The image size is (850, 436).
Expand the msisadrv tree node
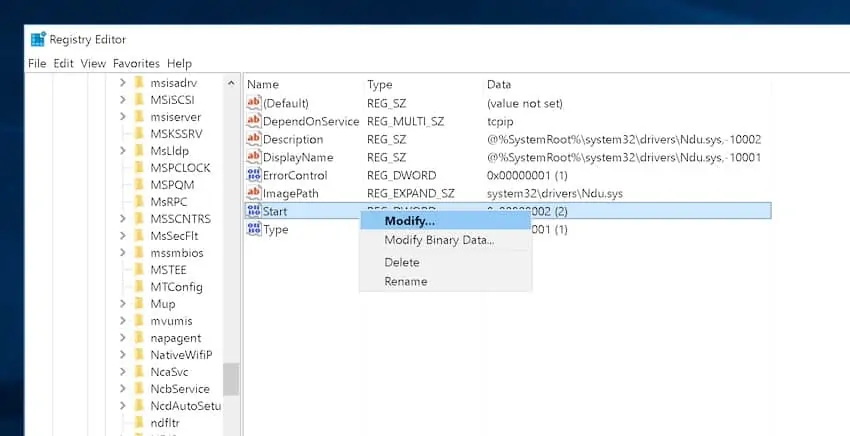point(123,82)
